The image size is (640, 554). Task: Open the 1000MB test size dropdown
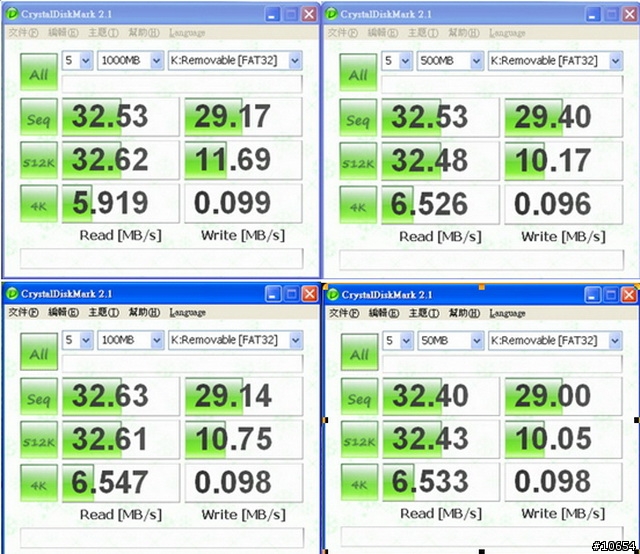point(131,60)
